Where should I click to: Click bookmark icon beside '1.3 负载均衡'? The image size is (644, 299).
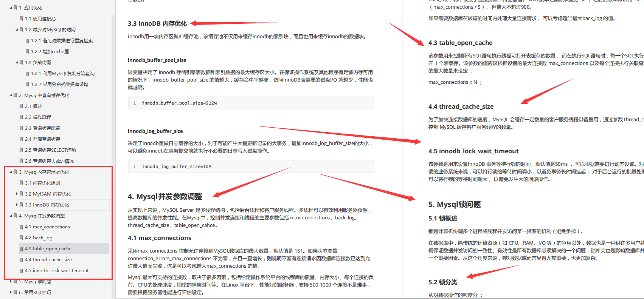(x=21, y=62)
